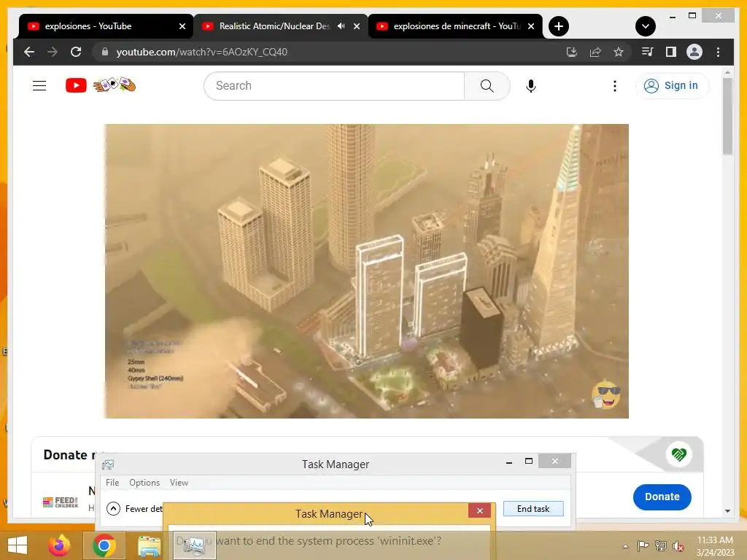Screen dimensions: 747x560
Task: Bookmark this page with the star
Action: coord(619,52)
